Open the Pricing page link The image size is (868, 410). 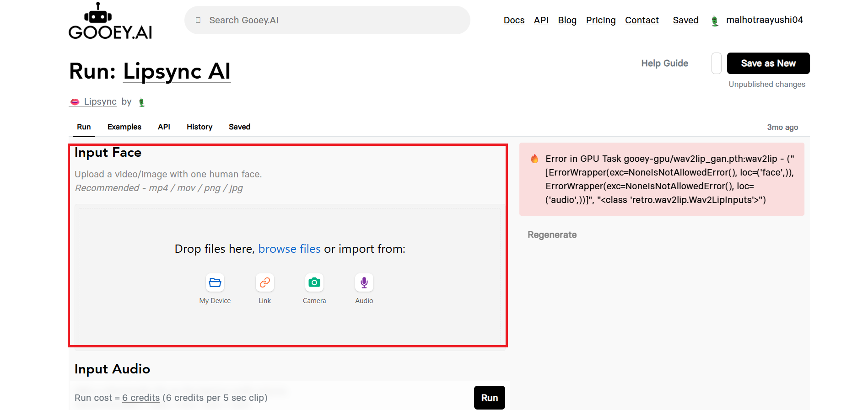coord(601,20)
